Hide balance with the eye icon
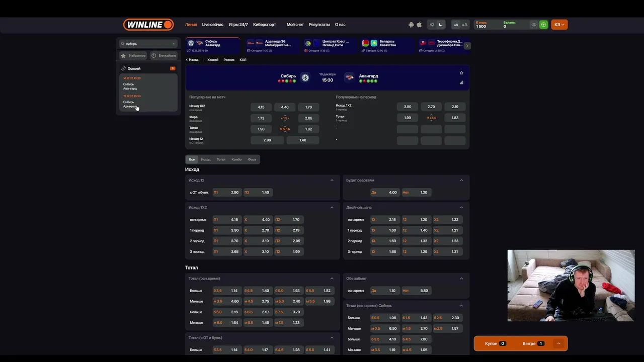The image size is (644, 362). coord(534,25)
